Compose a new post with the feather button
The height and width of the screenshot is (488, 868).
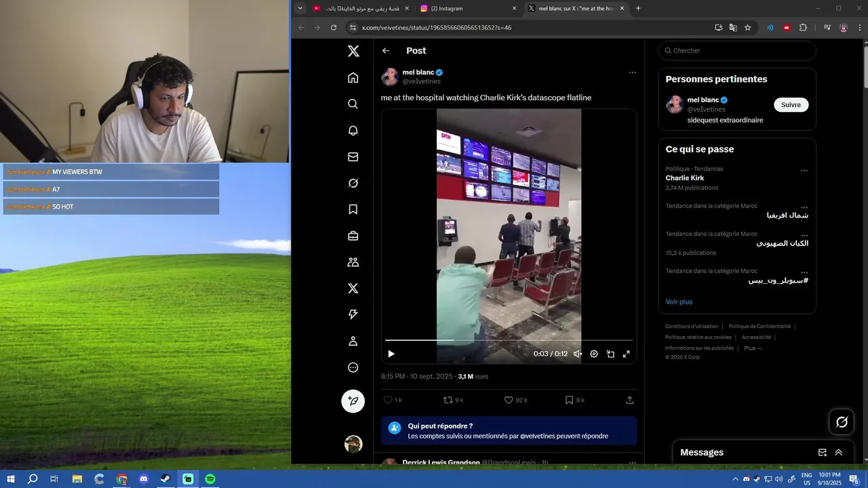[x=353, y=401]
